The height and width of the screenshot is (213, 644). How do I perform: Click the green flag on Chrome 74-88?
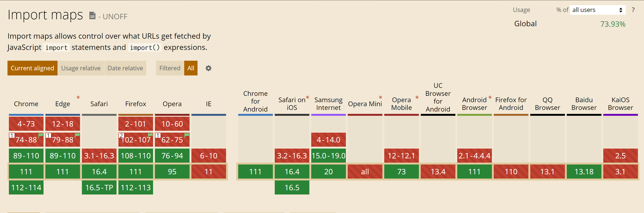tap(41, 135)
